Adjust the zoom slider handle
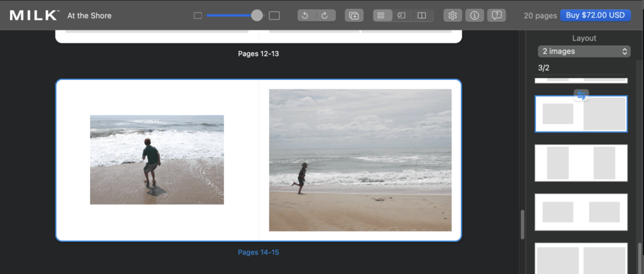Screen dimensions: 644x274 click(x=257, y=16)
